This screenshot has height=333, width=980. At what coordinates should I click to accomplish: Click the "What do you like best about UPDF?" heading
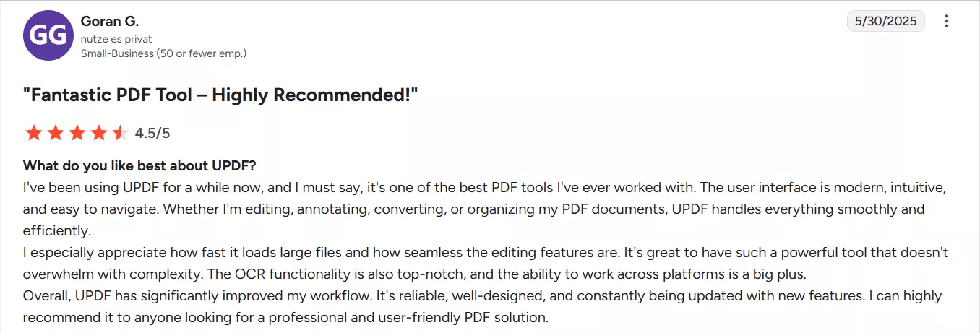pos(139,165)
